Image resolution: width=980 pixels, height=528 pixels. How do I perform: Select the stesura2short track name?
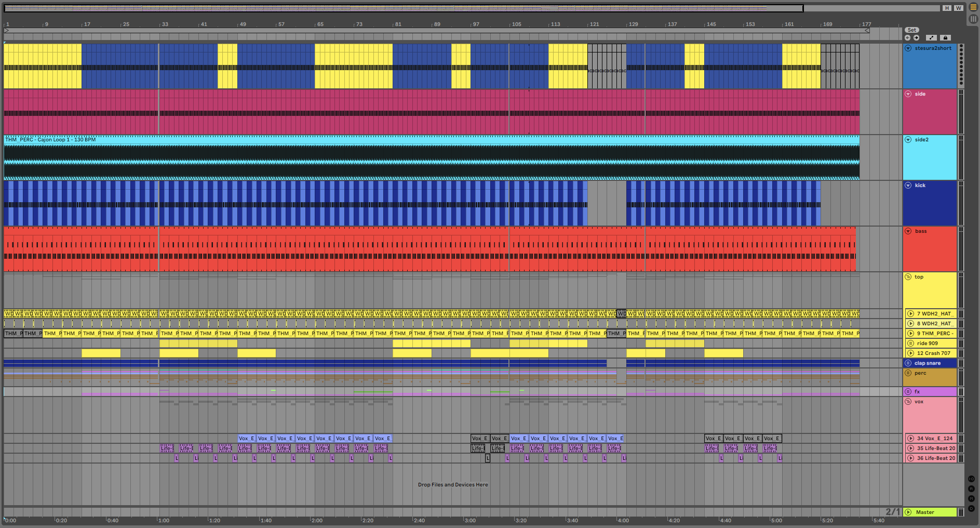(x=933, y=48)
